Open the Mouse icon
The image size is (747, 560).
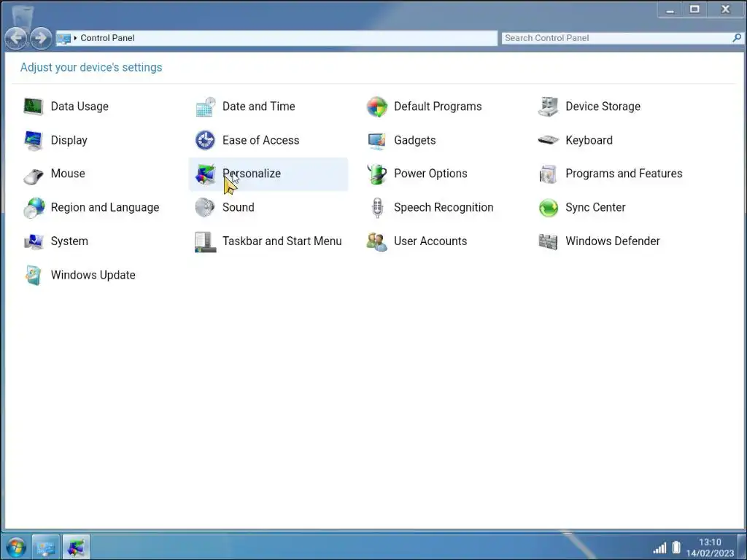(34, 176)
